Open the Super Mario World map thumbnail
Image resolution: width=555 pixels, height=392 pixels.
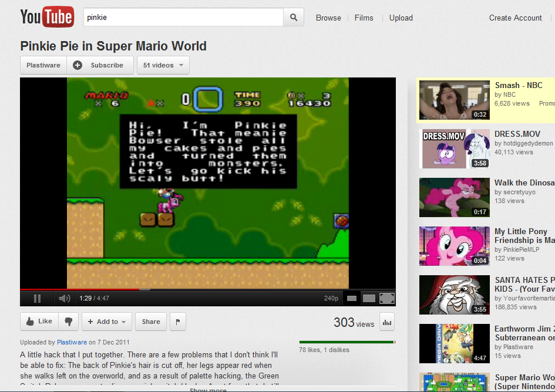[x=455, y=382]
